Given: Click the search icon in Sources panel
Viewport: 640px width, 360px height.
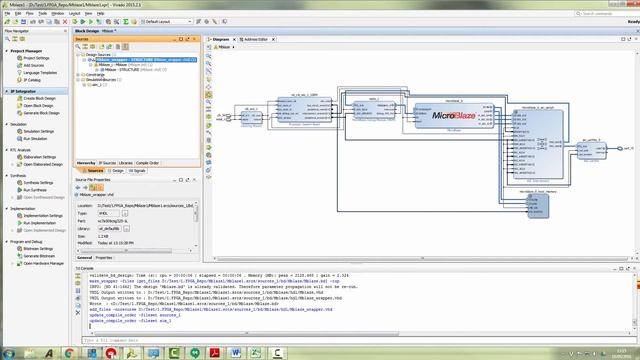Looking at the screenshot, I should (78, 47).
